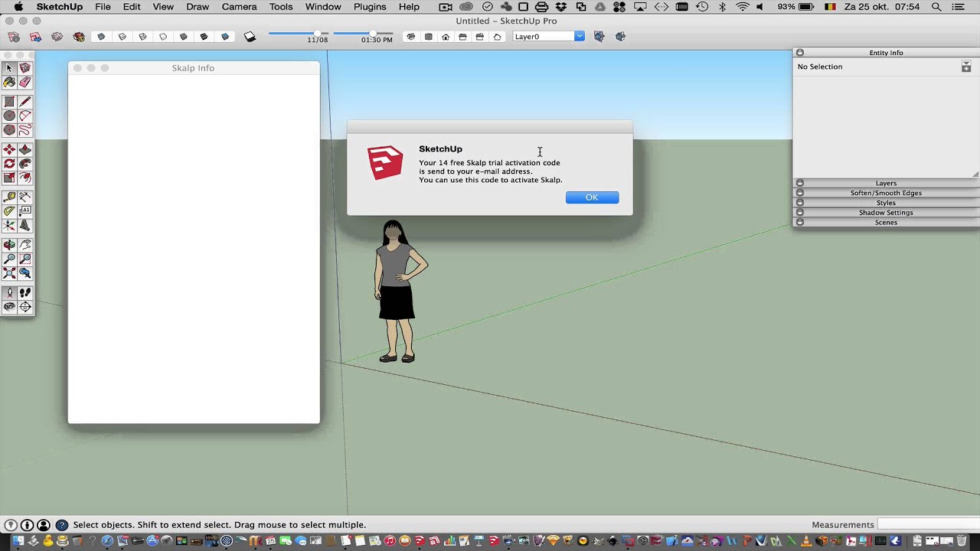980x551 pixels.
Task: Select the Look Around eye tool
Action: coord(9,306)
